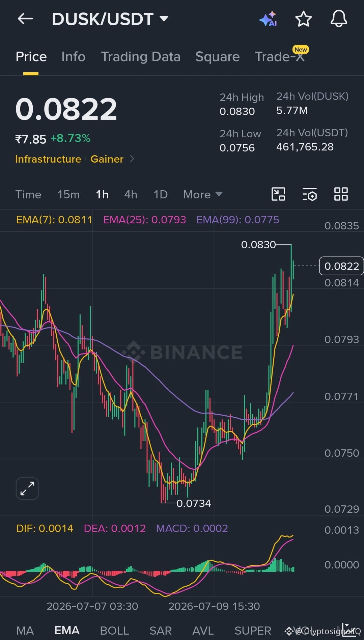Enable the SUPER indicator
This screenshot has height=640, width=364.
(253, 630)
